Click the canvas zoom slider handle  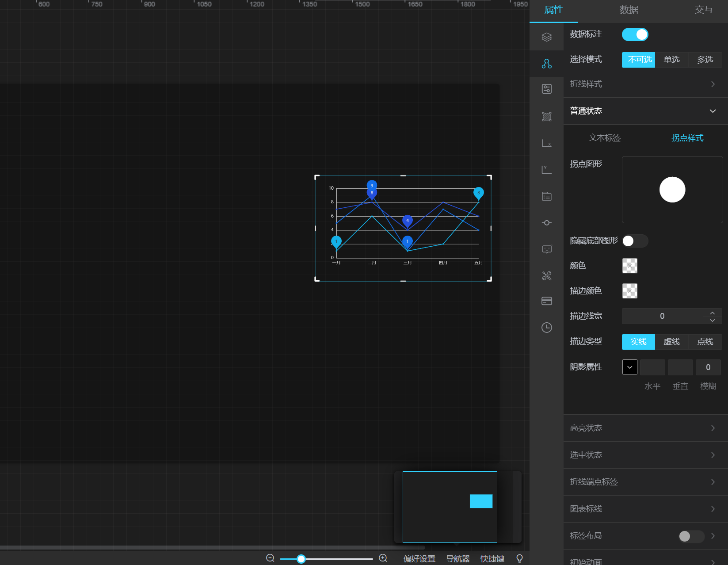click(301, 559)
